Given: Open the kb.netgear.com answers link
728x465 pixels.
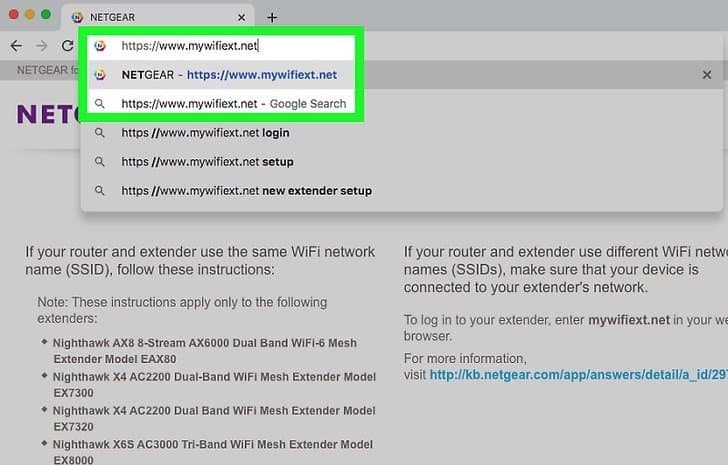Looking at the screenshot, I should coord(578,375).
